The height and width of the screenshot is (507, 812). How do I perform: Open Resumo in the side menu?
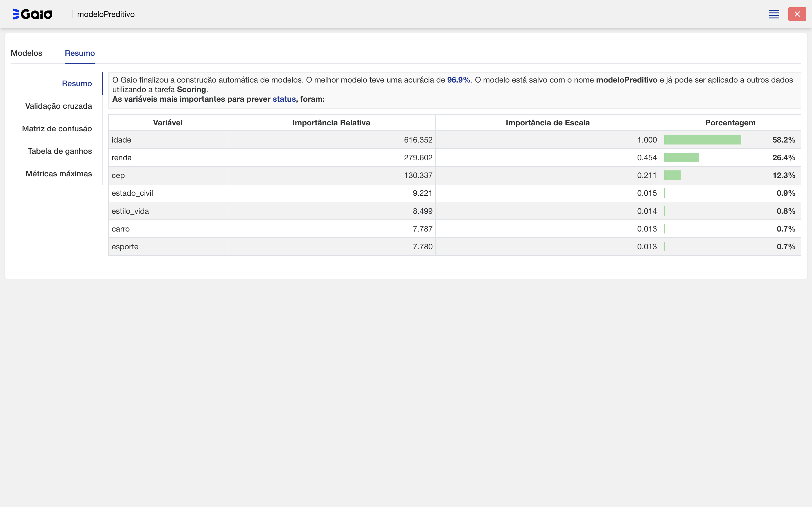tap(77, 83)
